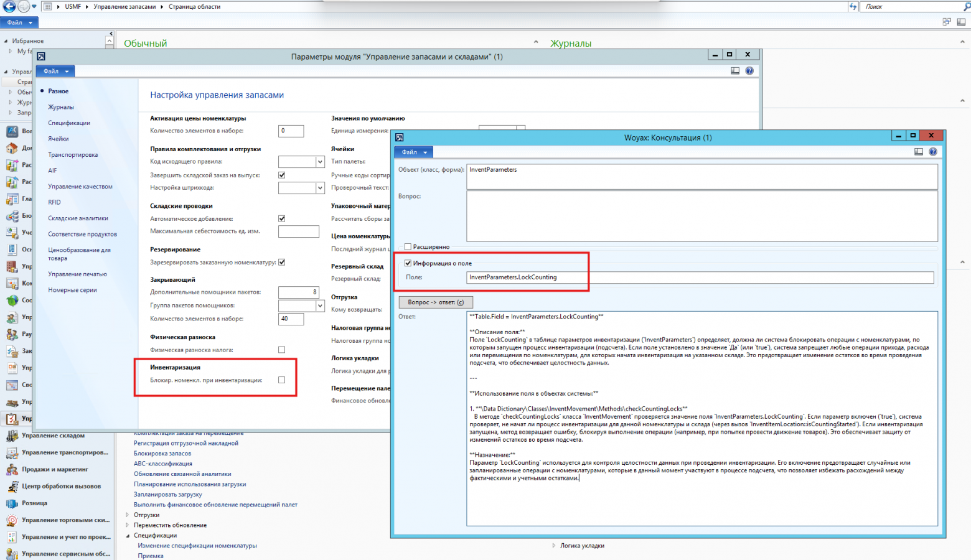The height and width of the screenshot is (560, 971).
Task: Click the refresh icon beside the address bar
Action: (853, 7)
